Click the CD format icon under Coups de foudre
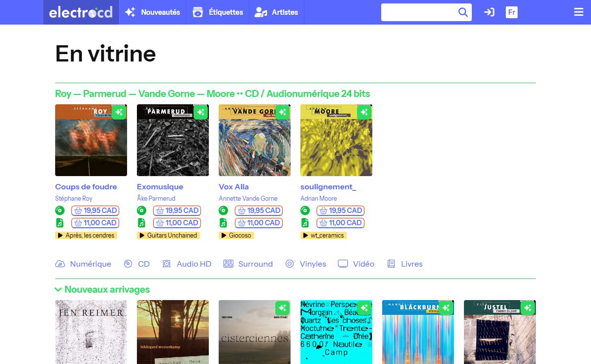 click(x=60, y=211)
